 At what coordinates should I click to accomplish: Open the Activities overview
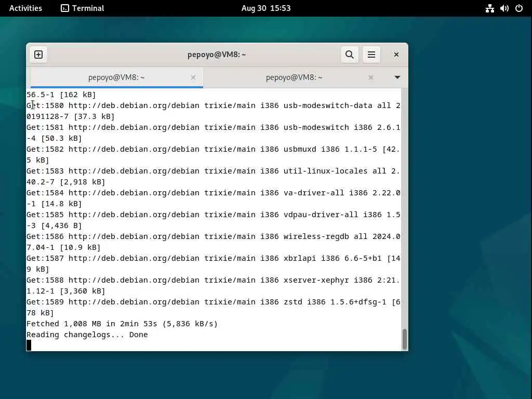pyautogui.click(x=25, y=8)
